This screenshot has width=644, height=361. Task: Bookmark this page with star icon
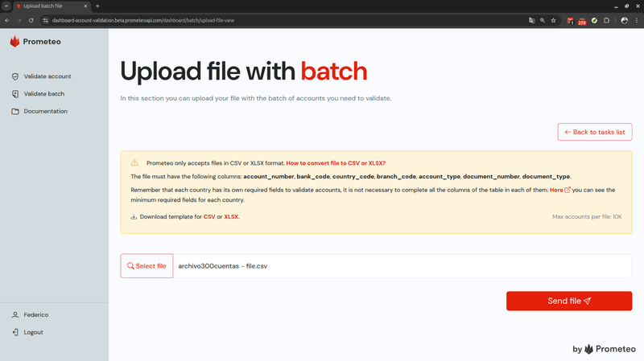pyautogui.click(x=554, y=19)
